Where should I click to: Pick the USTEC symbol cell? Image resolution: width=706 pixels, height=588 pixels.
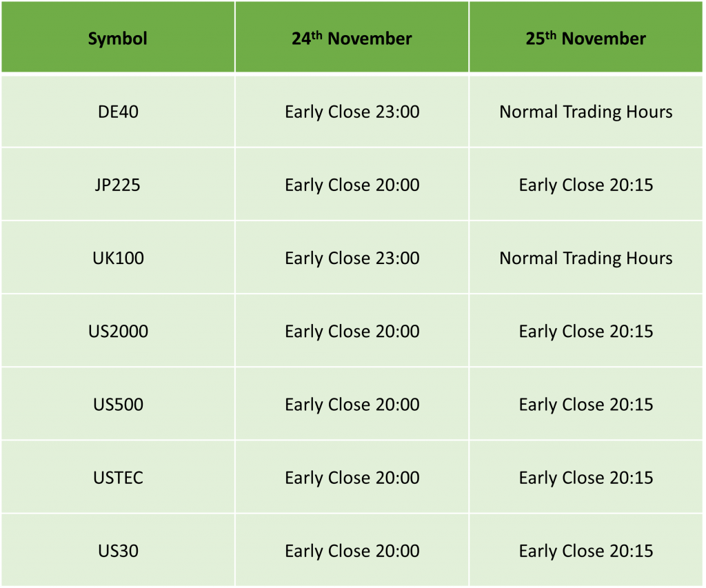pyautogui.click(x=118, y=477)
